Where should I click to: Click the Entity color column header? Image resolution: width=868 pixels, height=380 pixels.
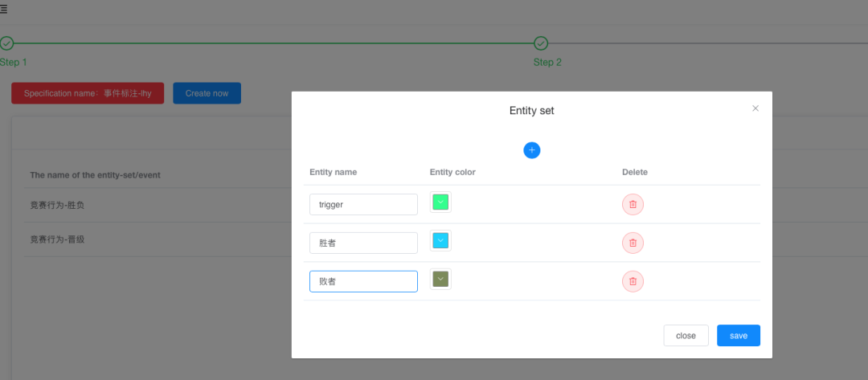pos(452,172)
